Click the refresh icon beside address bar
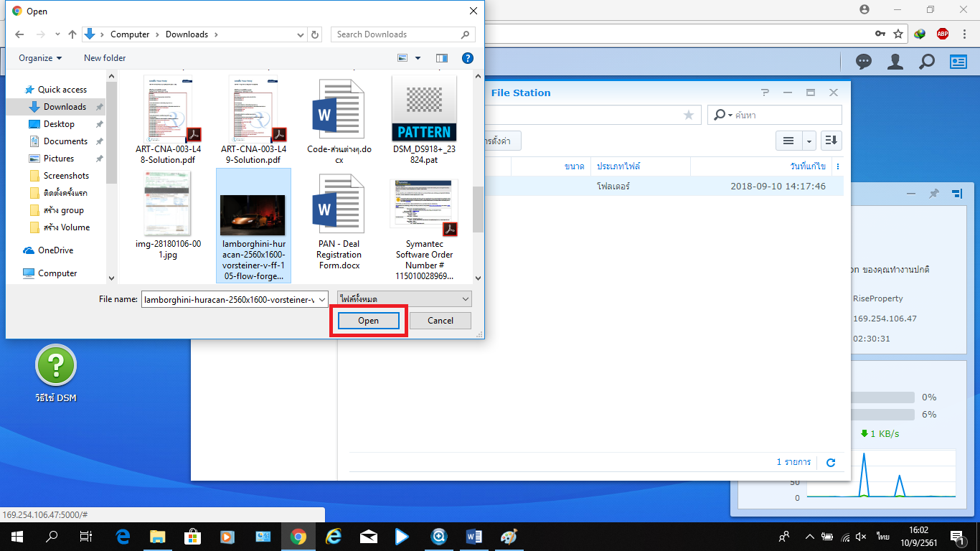This screenshot has height=551, width=980. point(316,34)
